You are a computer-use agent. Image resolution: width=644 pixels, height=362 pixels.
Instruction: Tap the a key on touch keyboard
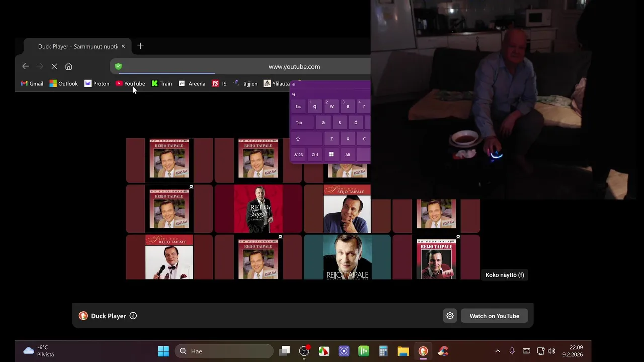[323, 122]
